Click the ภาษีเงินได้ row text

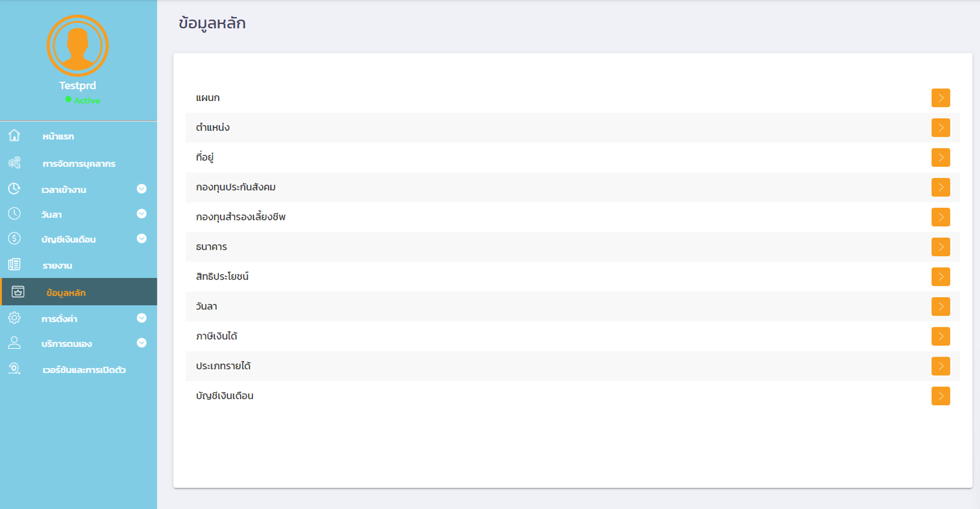click(x=216, y=336)
